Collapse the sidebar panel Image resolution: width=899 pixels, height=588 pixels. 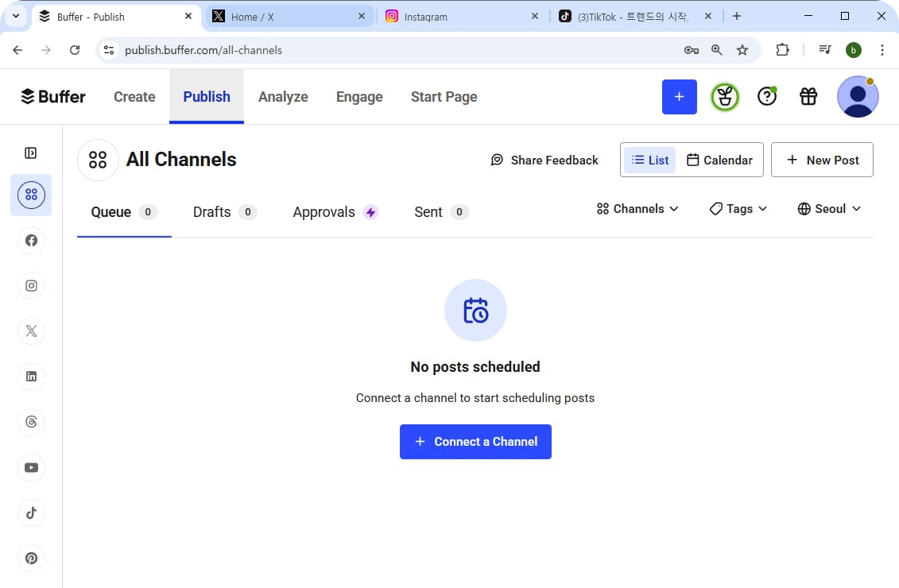(31, 153)
